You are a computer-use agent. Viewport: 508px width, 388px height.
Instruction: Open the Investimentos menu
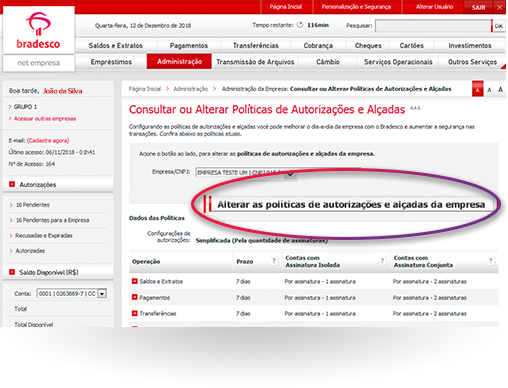coord(470,46)
